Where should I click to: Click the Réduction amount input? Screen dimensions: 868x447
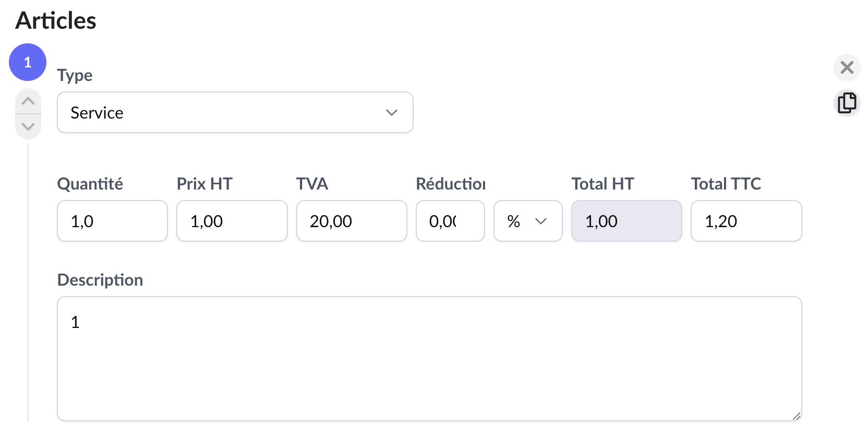pyautogui.click(x=450, y=221)
